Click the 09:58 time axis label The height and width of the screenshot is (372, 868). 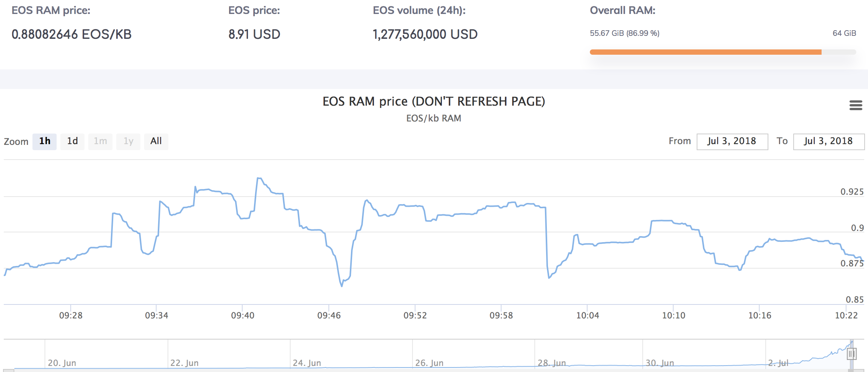pyautogui.click(x=501, y=315)
